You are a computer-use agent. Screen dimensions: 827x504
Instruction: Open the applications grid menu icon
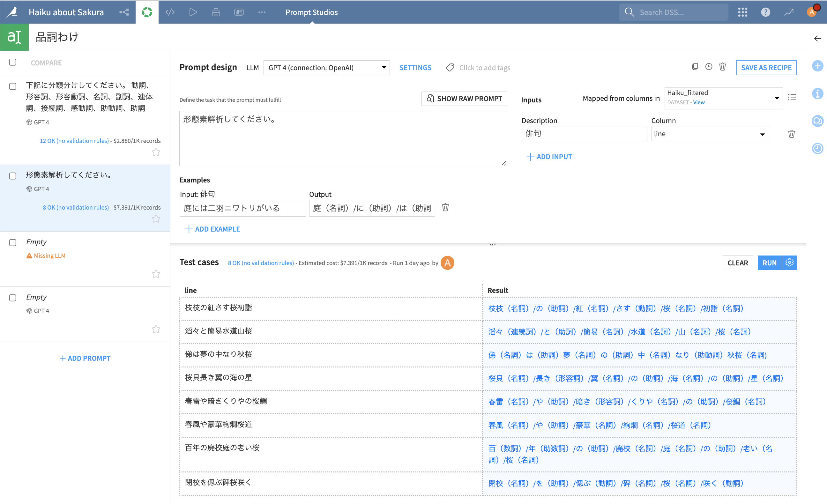tap(742, 12)
